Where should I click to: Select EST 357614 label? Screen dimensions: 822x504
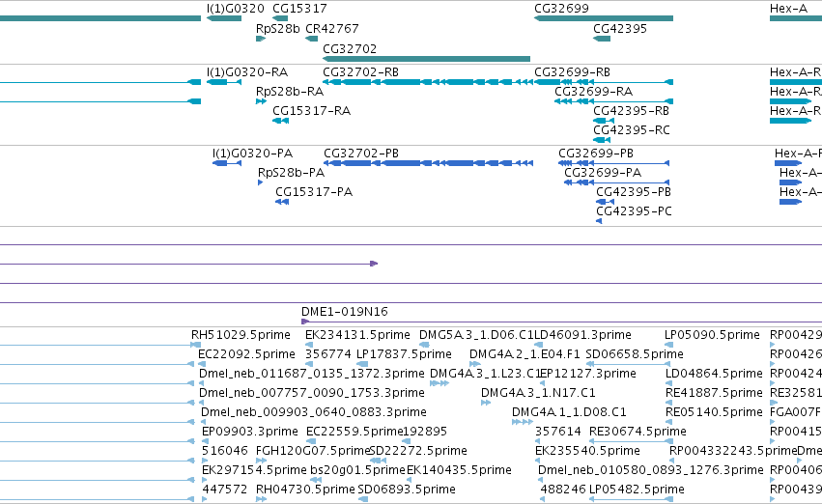pos(557,432)
